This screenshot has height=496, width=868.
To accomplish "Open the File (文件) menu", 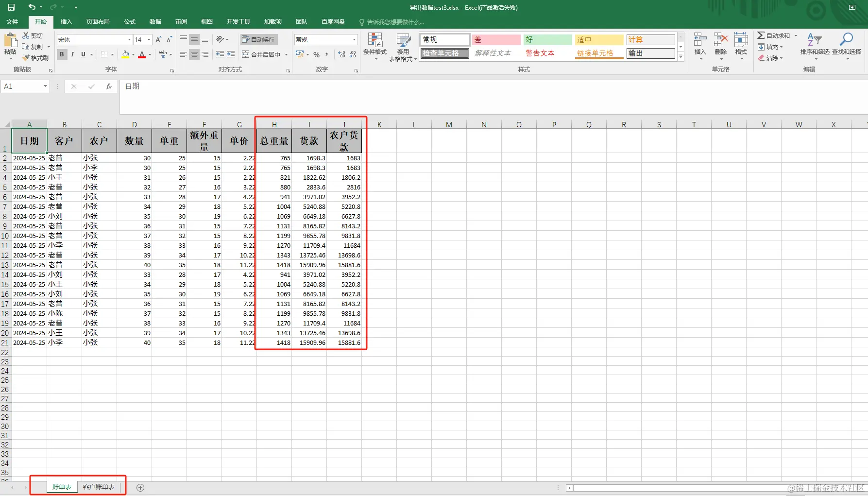I will pyautogui.click(x=12, y=22).
